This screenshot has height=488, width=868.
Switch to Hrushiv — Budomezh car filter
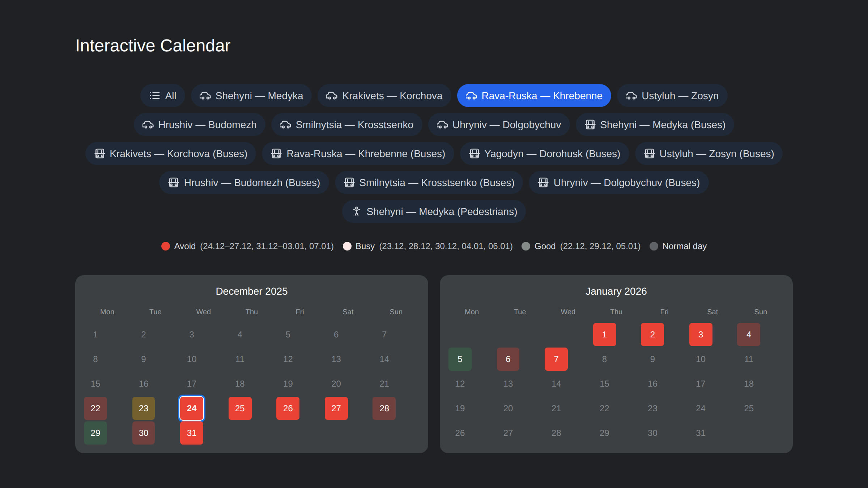[x=199, y=125]
